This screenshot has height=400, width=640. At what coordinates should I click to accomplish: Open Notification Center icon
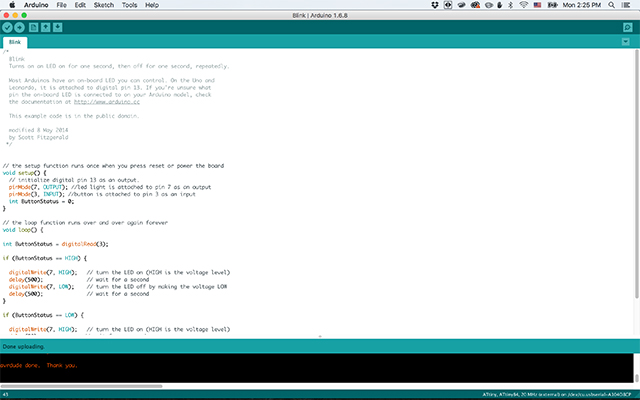626,5
